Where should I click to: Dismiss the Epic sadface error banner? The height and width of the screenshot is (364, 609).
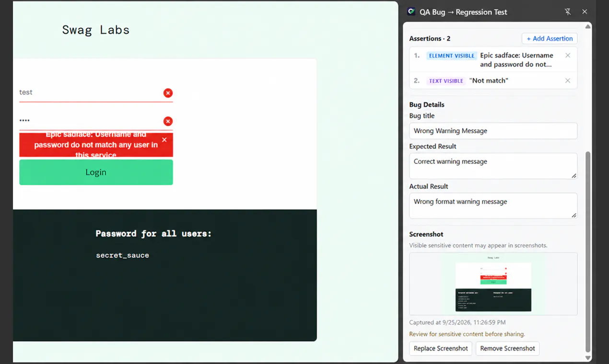tap(164, 140)
